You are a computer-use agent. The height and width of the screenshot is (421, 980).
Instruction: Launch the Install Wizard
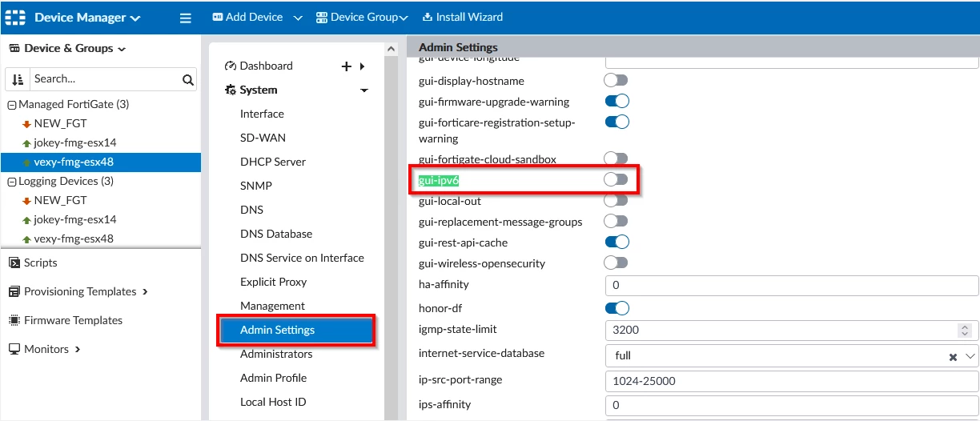462,17
